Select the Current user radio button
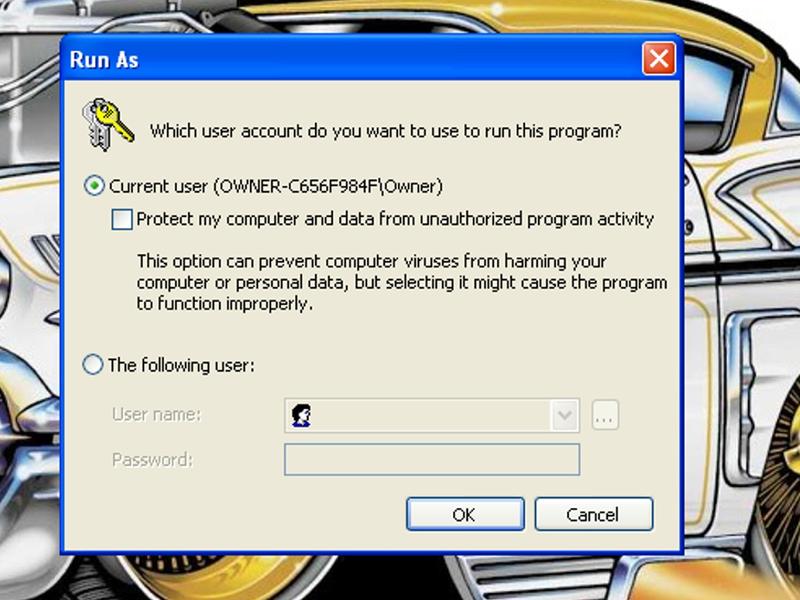 (x=94, y=186)
